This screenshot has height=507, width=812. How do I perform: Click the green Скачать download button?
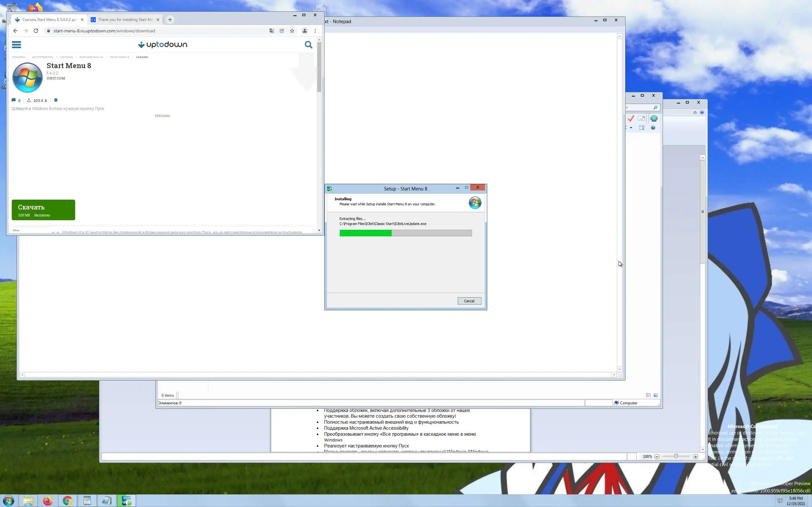click(43, 210)
